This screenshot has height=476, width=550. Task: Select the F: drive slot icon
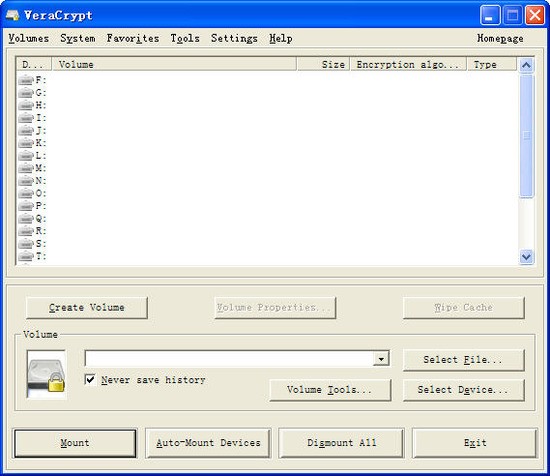[26, 80]
